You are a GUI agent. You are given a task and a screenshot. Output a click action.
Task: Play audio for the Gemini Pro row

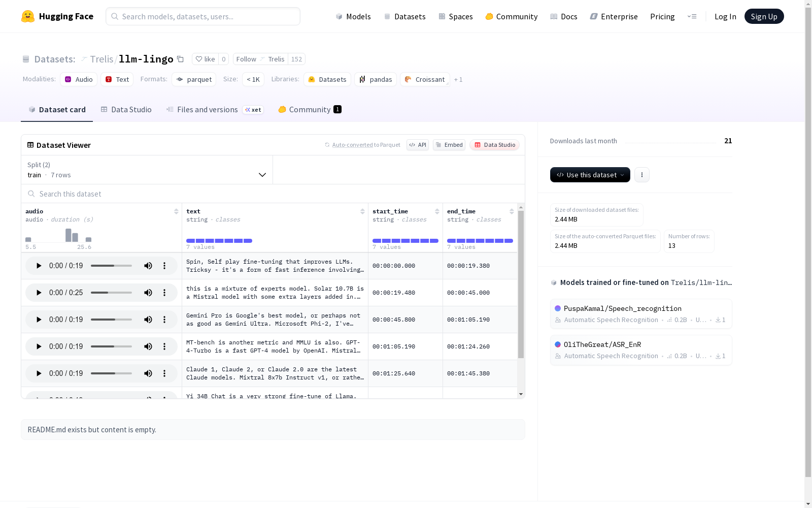tap(39, 320)
